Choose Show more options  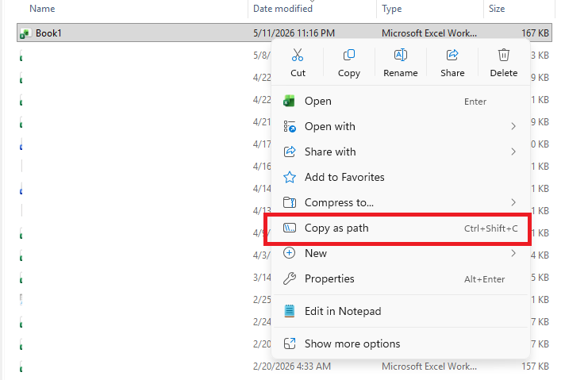pyautogui.click(x=400, y=344)
